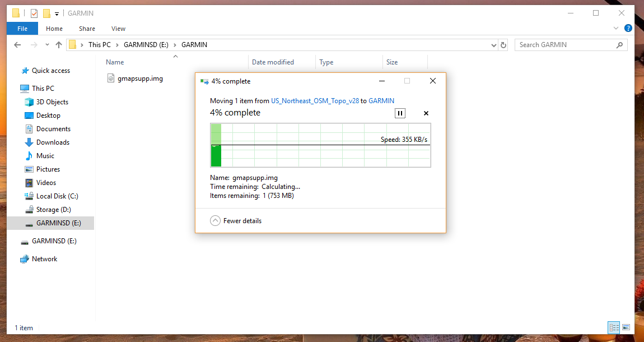The width and height of the screenshot is (644, 342).
Task: Click the Network icon in sidebar
Action: [25, 259]
